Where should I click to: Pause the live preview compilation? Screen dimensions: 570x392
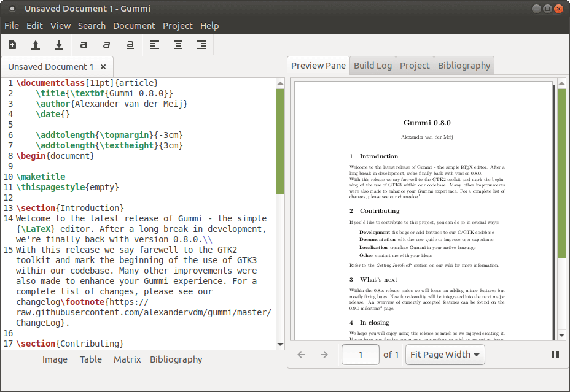(555, 355)
